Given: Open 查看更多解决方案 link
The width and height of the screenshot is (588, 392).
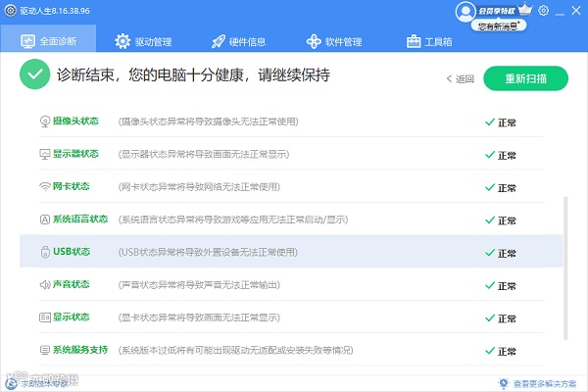Looking at the screenshot, I should point(545,384).
